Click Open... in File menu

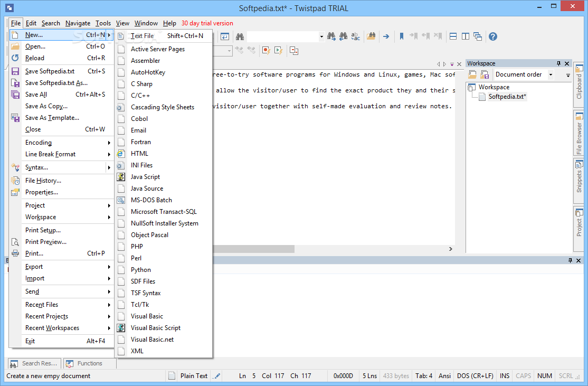point(61,46)
